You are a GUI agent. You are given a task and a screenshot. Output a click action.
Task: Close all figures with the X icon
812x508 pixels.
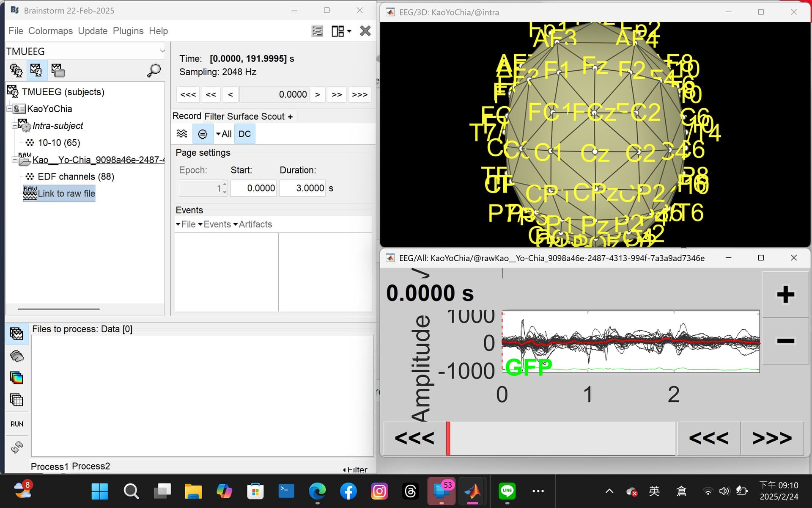365,31
